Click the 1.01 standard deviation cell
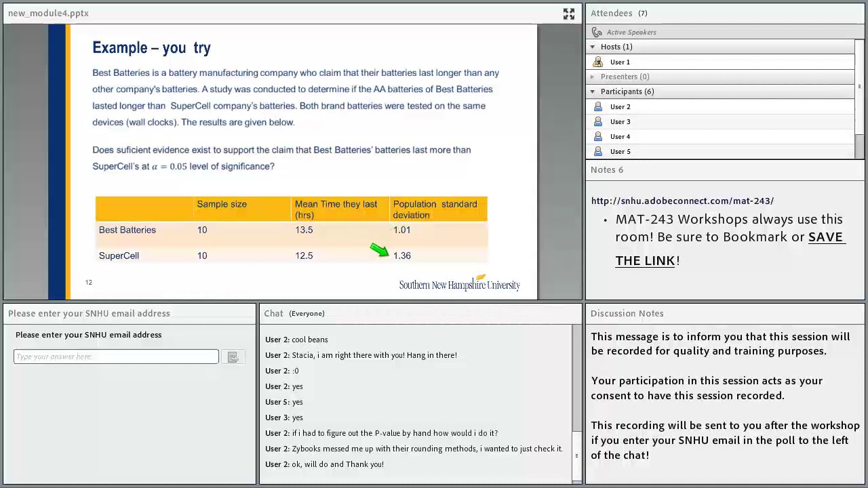868x488 pixels. (402, 230)
